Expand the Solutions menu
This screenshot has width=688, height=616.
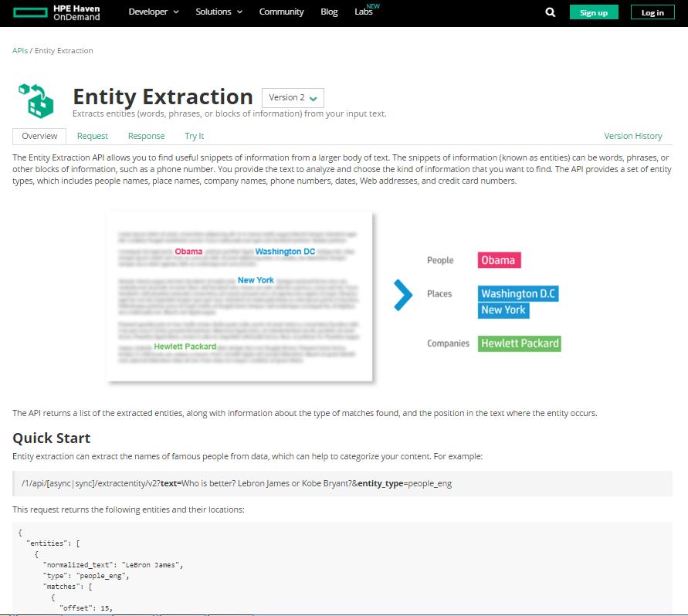click(219, 12)
